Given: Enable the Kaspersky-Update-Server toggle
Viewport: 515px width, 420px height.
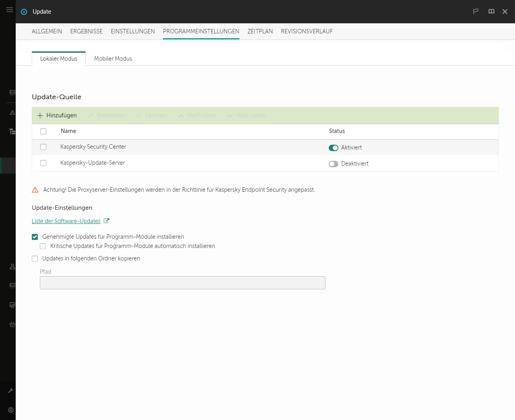Looking at the screenshot, I should click(333, 164).
